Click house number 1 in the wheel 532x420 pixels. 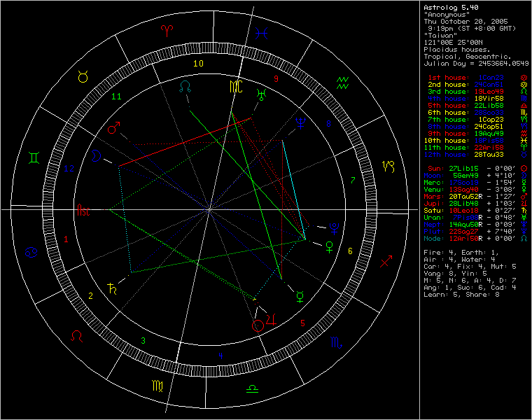(x=66, y=239)
